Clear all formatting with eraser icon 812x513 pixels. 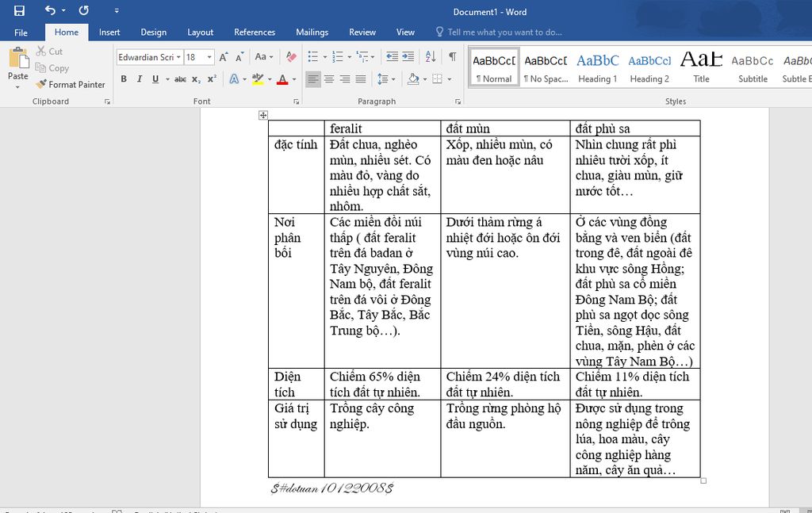tap(292, 57)
